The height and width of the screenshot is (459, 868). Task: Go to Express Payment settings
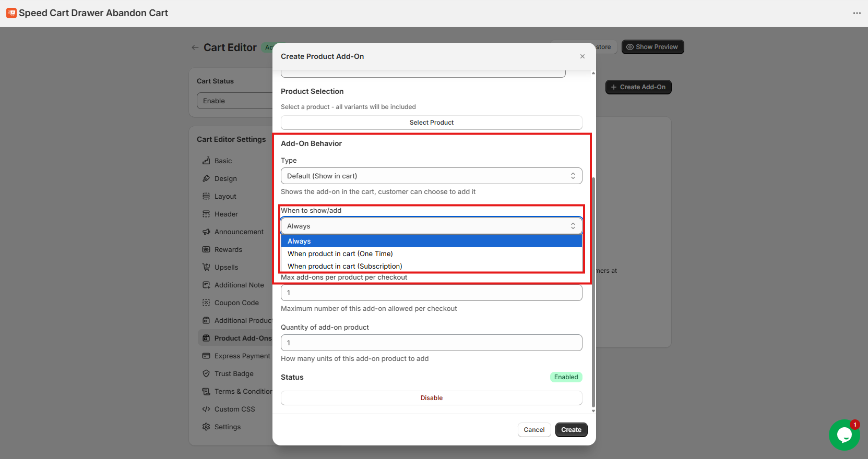[x=242, y=356]
